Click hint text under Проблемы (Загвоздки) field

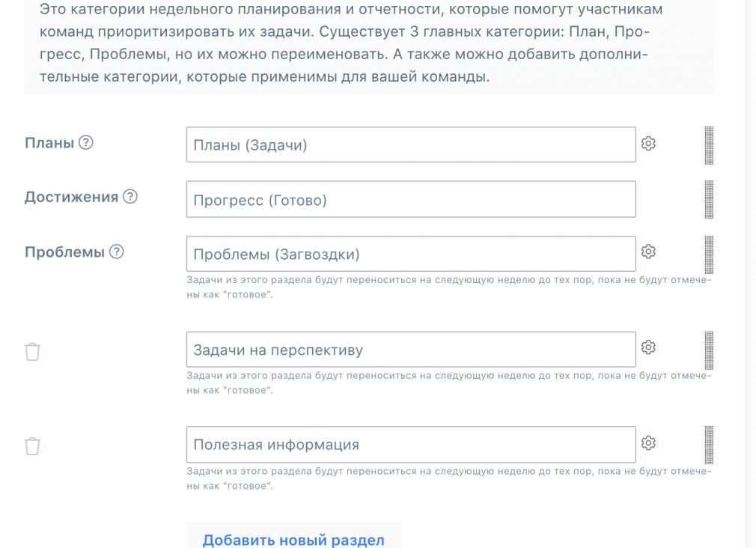(x=449, y=287)
